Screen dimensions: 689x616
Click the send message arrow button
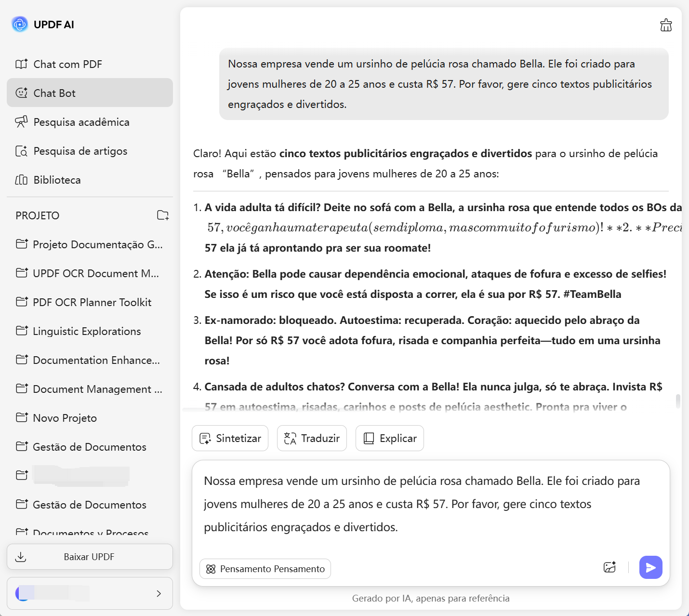[x=650, y=567]
